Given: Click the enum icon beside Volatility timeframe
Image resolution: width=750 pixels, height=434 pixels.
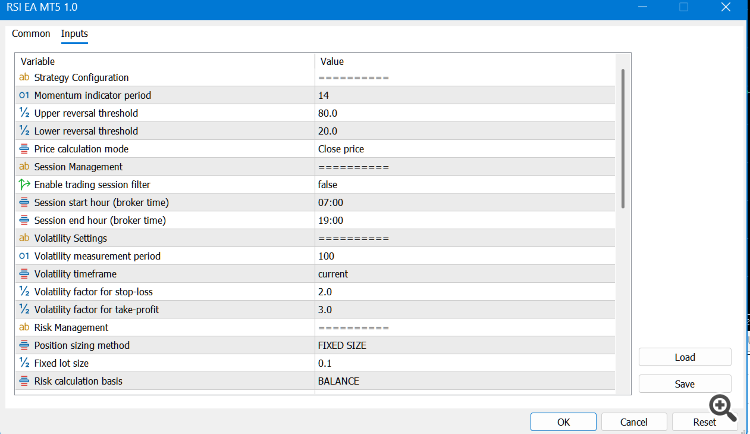Looking at the screenshot, I should [24, 274].
